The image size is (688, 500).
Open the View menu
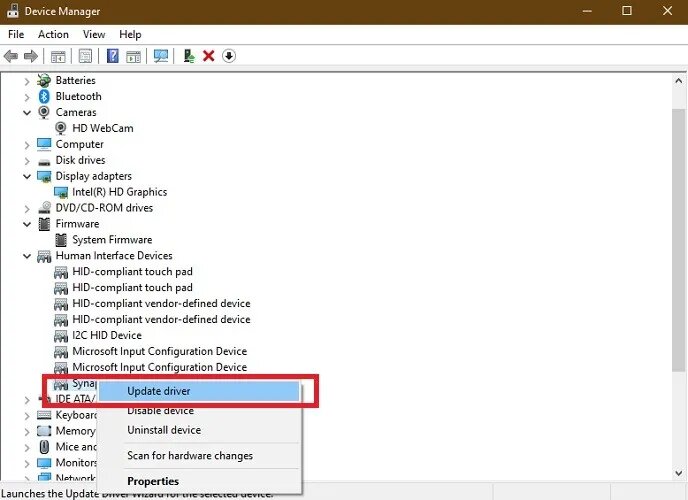(94, 34)
